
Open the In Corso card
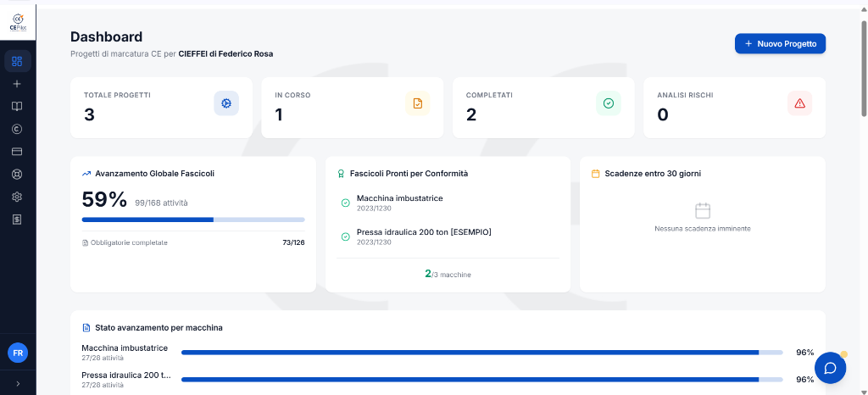pyautogui.click(x=352, y=108)
